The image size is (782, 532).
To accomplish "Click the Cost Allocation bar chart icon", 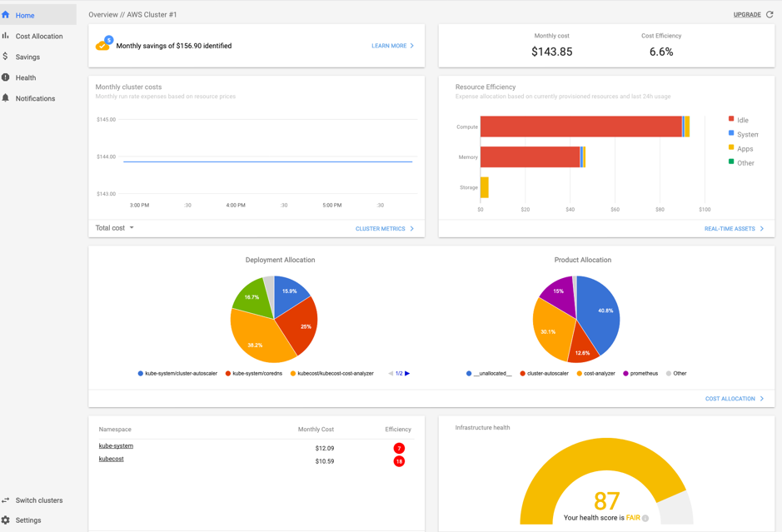I will point(6,36).
